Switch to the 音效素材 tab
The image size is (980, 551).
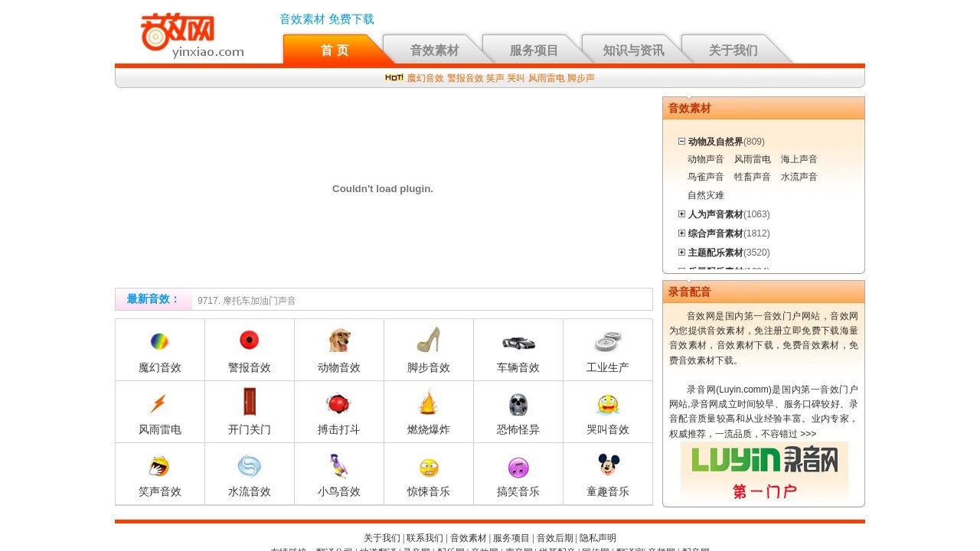[x=434, y=49]
